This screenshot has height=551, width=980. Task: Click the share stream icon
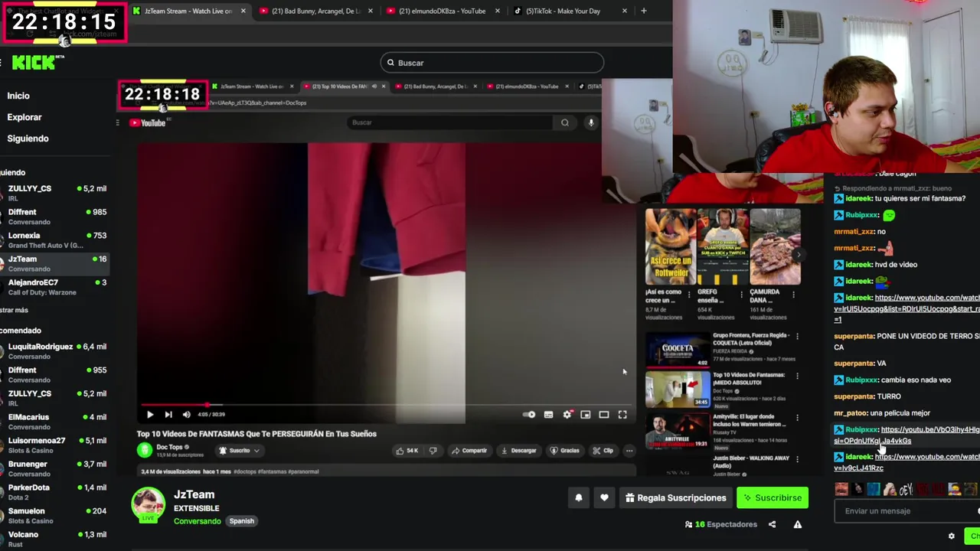coord(772,525)
